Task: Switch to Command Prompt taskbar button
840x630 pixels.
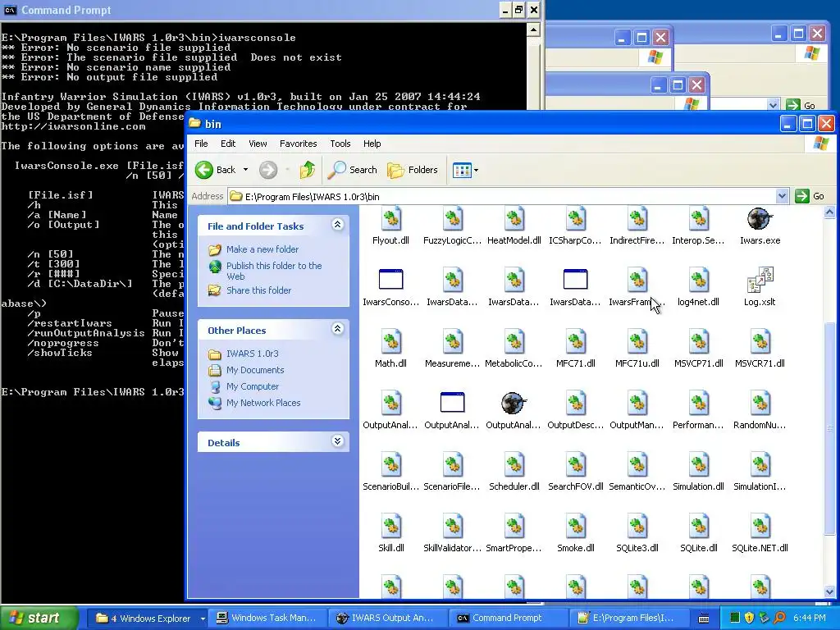Action: (x=507, y=619)
